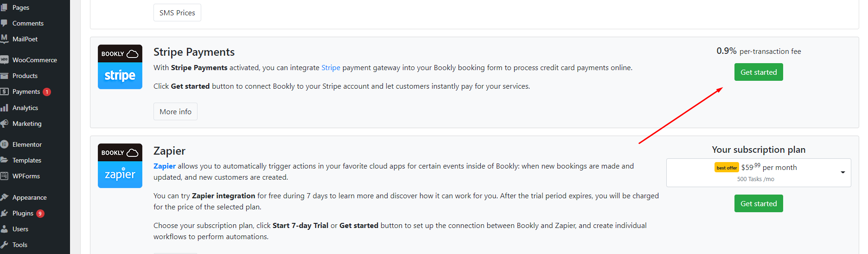Image resolution: width=868 pixels, height=254 pixels.
Task: Click the SMS Prices button
Action: (177, 13)
